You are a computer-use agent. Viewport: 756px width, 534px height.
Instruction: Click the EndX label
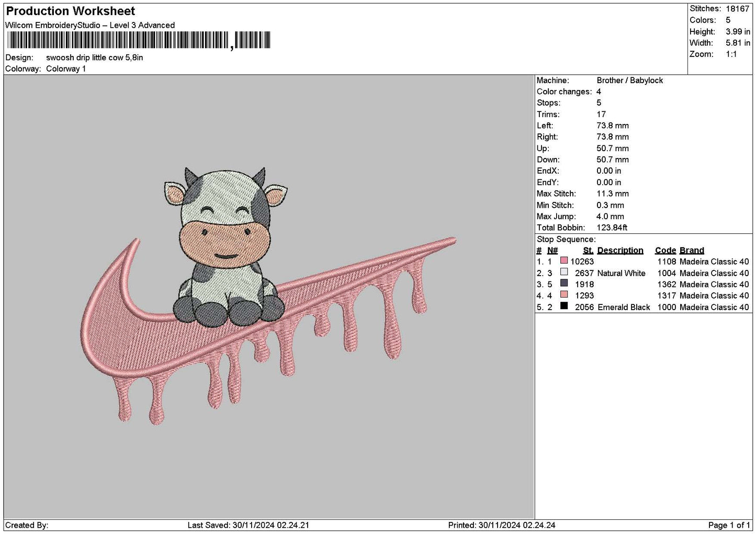coord(548,171)
